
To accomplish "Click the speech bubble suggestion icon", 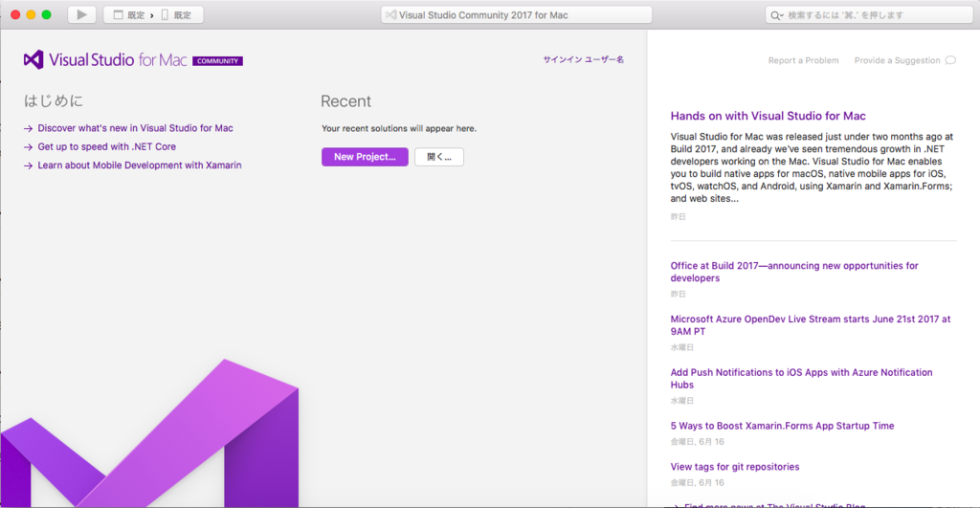I will tap(950, 60).
